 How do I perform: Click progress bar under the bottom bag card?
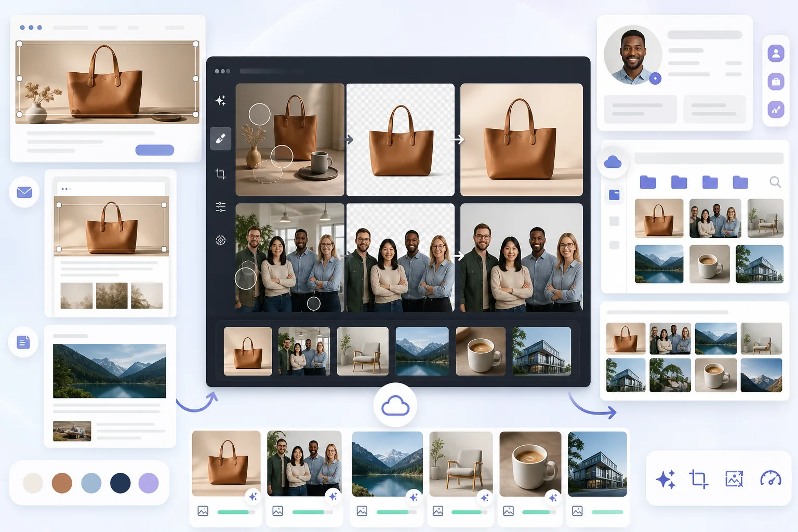pyautogui.click(x=236, y=512)
